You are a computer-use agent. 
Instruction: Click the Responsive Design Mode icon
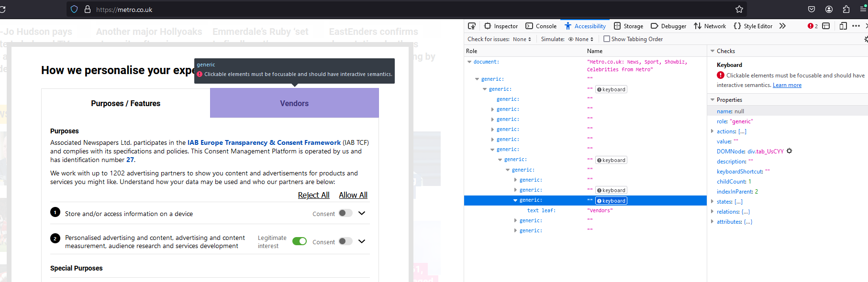click(x=843, y=26)
